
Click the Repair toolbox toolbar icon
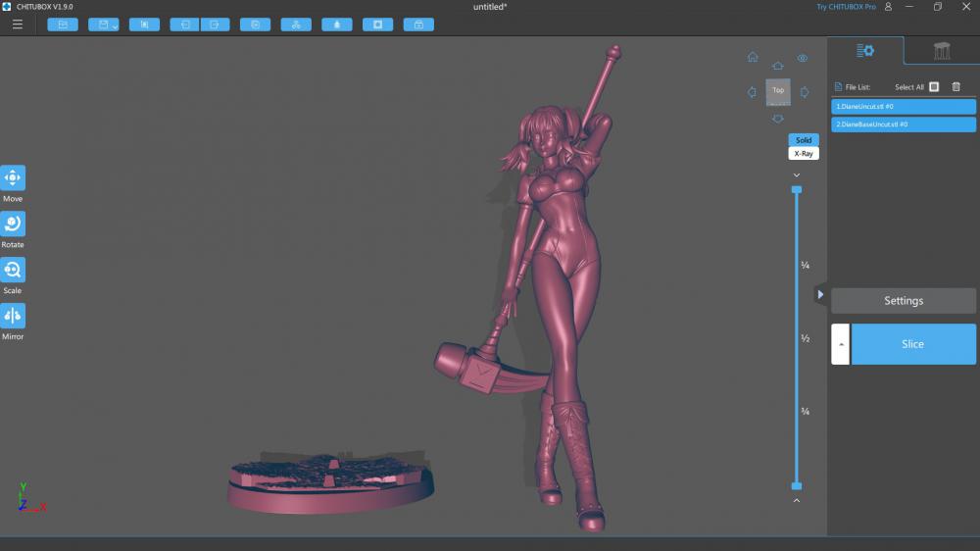click(x=418, y=25)
